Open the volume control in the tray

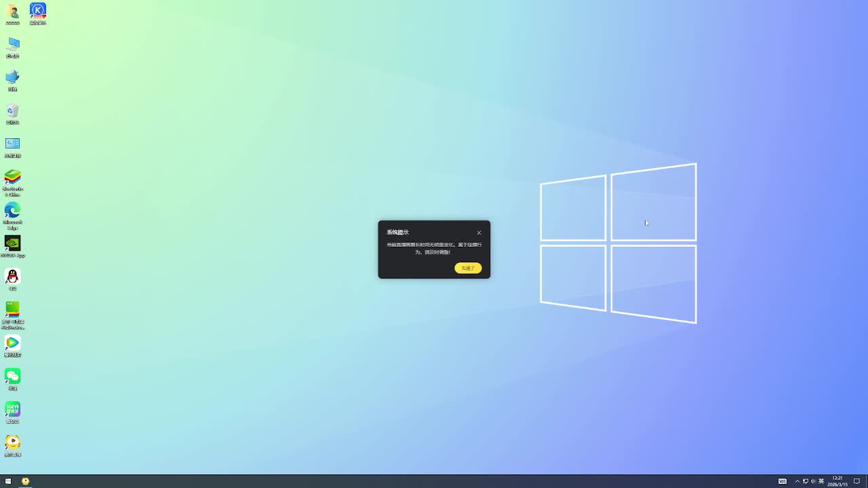tap(813, 481)
